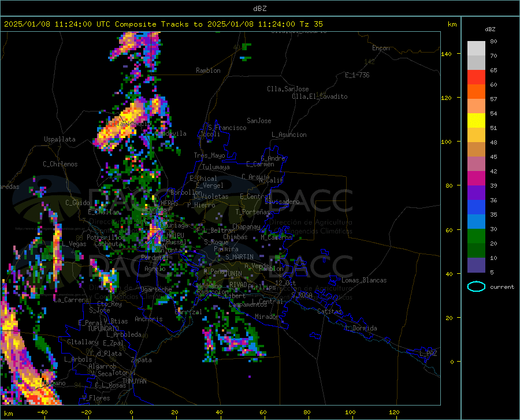Click the 'E_Carmen' map label

[x=260, y=164]
